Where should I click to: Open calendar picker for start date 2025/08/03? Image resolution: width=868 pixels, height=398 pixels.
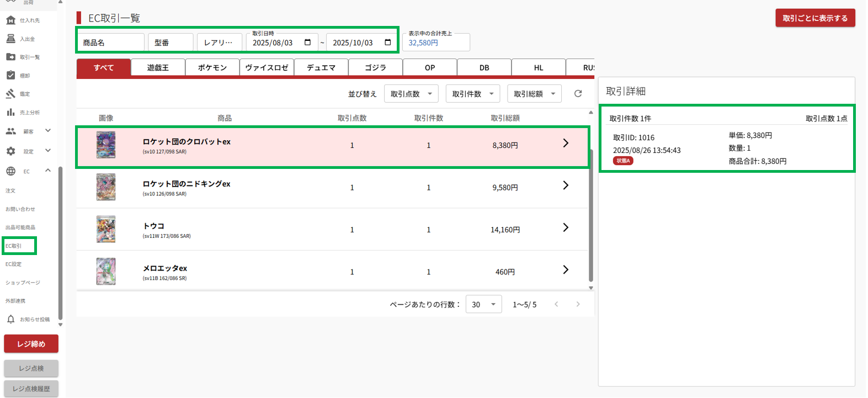[x=307, y=43]
